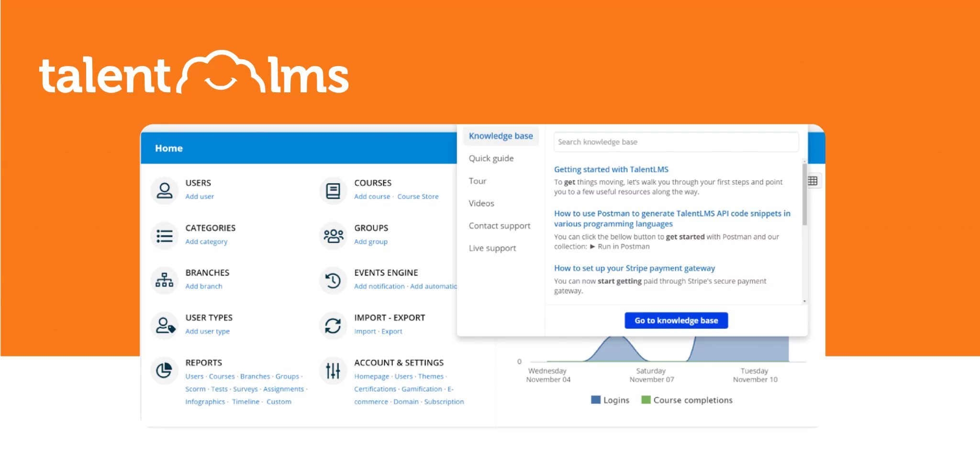Open the Branches hierarchy icon
Image resolution: width=980 pixels, height=452 pixels.
coord(164,280)
